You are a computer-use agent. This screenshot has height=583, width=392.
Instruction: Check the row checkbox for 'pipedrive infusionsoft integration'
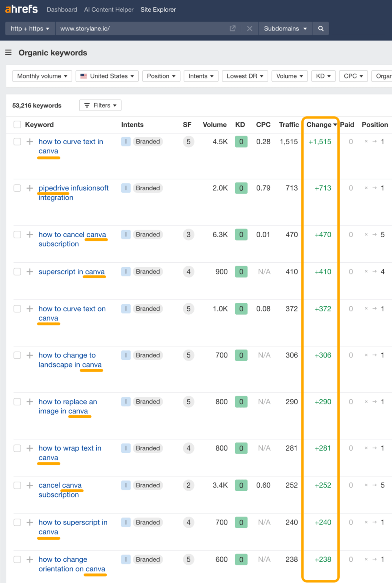tap(17, 188)
